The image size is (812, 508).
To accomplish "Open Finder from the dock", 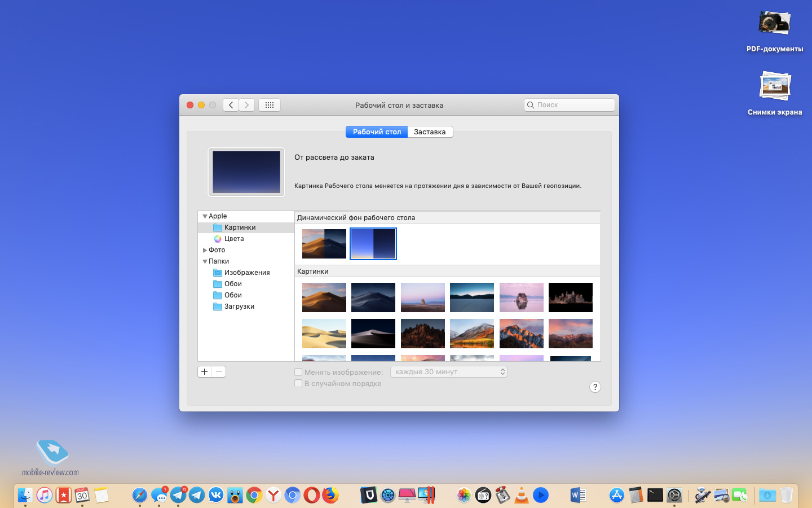I will click(25, 495).
